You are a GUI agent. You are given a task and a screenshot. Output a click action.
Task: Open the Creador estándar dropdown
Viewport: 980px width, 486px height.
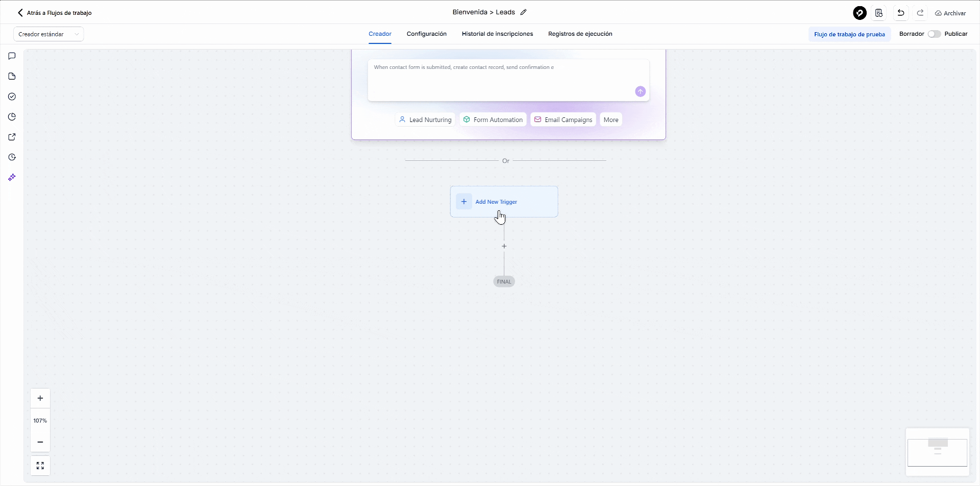tap(48, 34)
